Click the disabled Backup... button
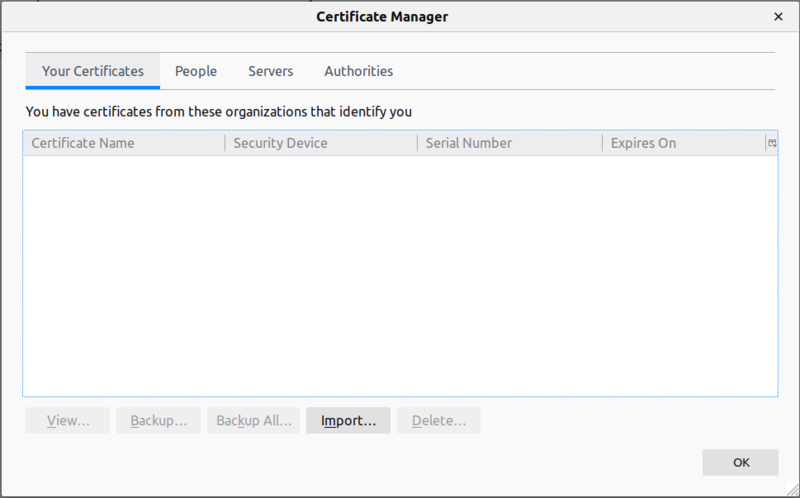The height and width of the screenshot is (498, 800). pyautogui.click(x=158, y=421)
